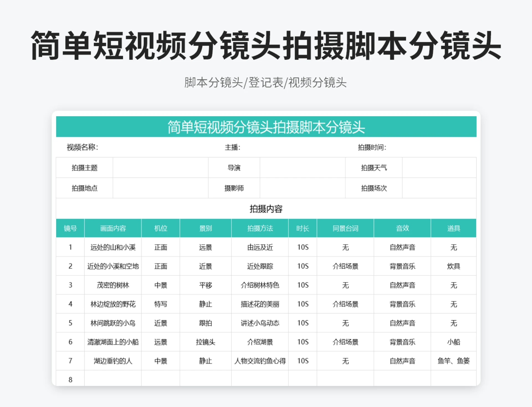The width and height of the screenshot is (532, 407).
Task: Select the 镜号 column header
Action: [x=70, y=228]
